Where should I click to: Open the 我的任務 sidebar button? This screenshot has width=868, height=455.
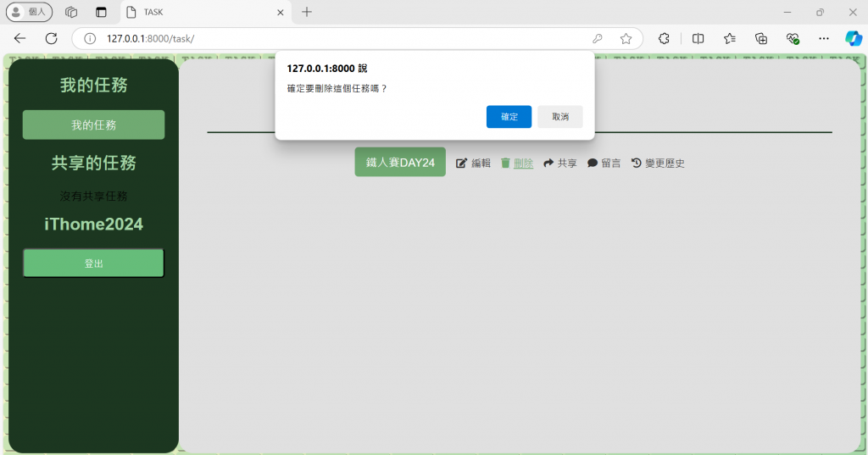click(93, 125)
